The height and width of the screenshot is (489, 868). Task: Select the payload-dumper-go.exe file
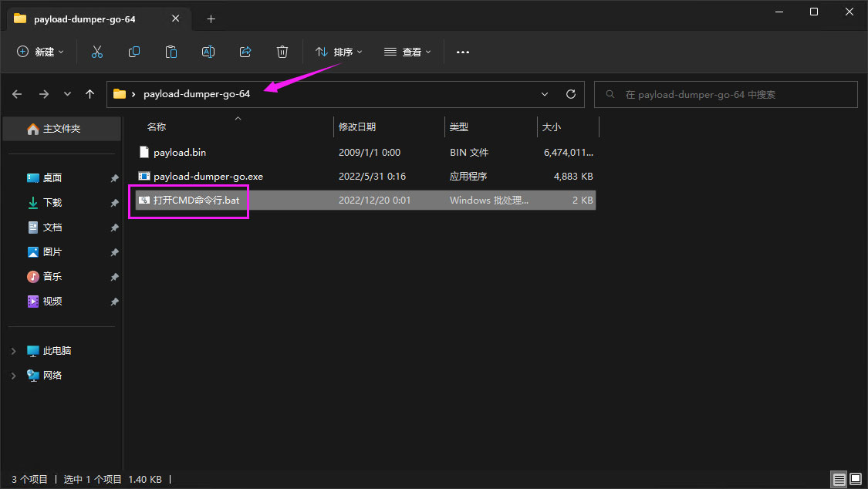coord(208,177)
